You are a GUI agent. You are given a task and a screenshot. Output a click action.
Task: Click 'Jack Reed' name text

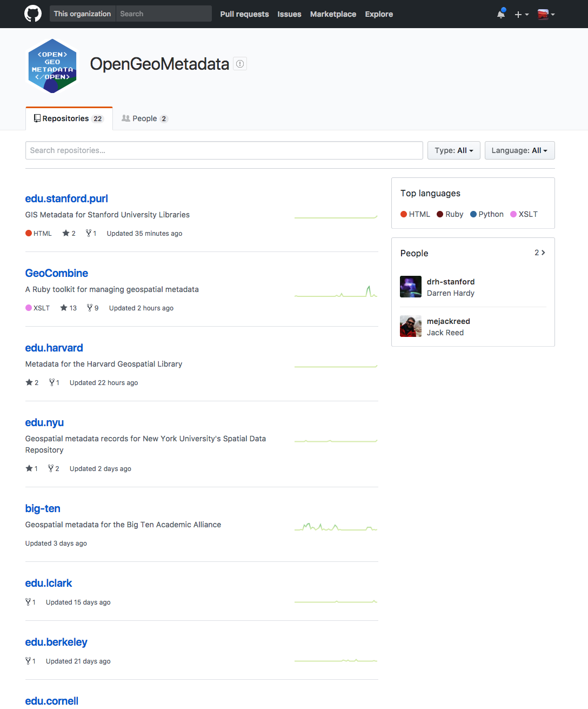click(x=445, y=333)
